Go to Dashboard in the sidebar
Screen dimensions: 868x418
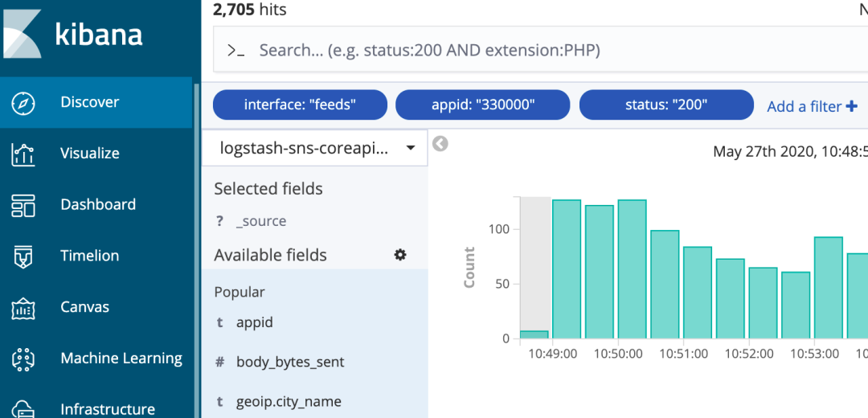pyautogui.click(x=96, y=204)
